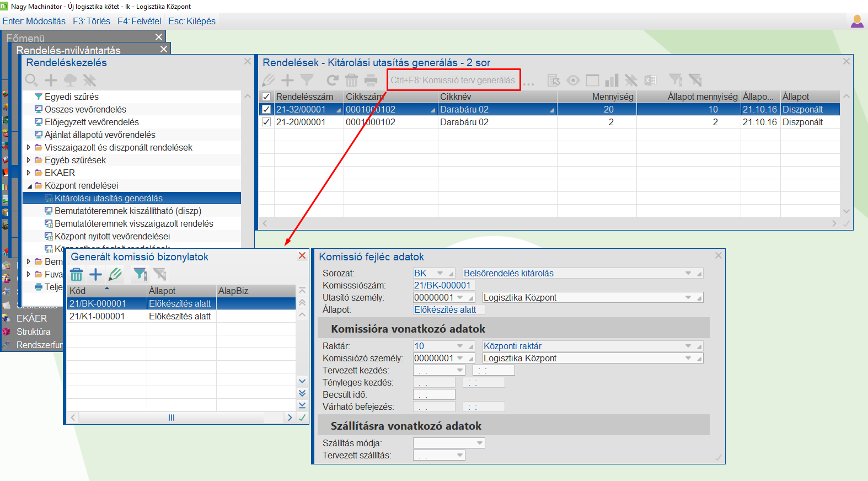Jump to the last row in Generált komissió list

tap(302, 405)
